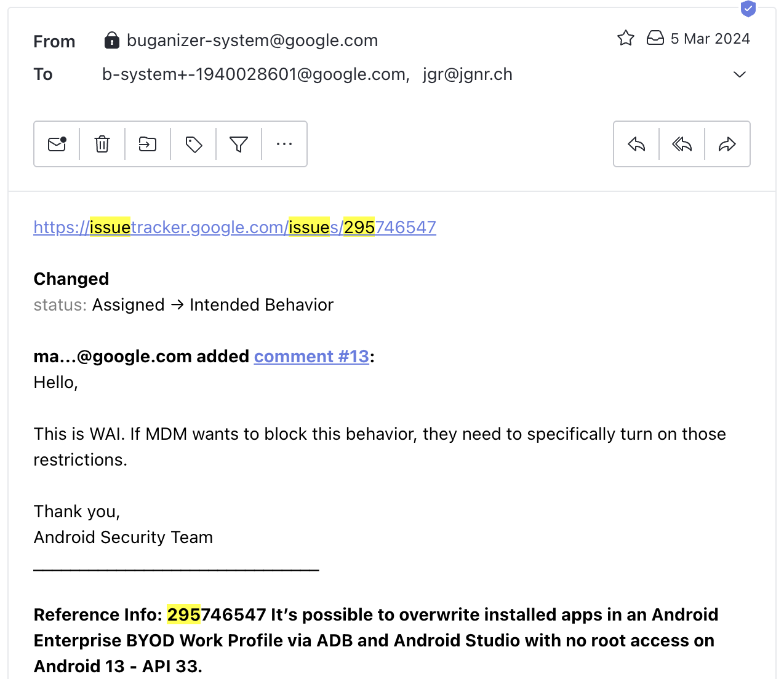Expand the full message details chevron
This screenshot has width=784, height=679.
click(x=739, y=74)
